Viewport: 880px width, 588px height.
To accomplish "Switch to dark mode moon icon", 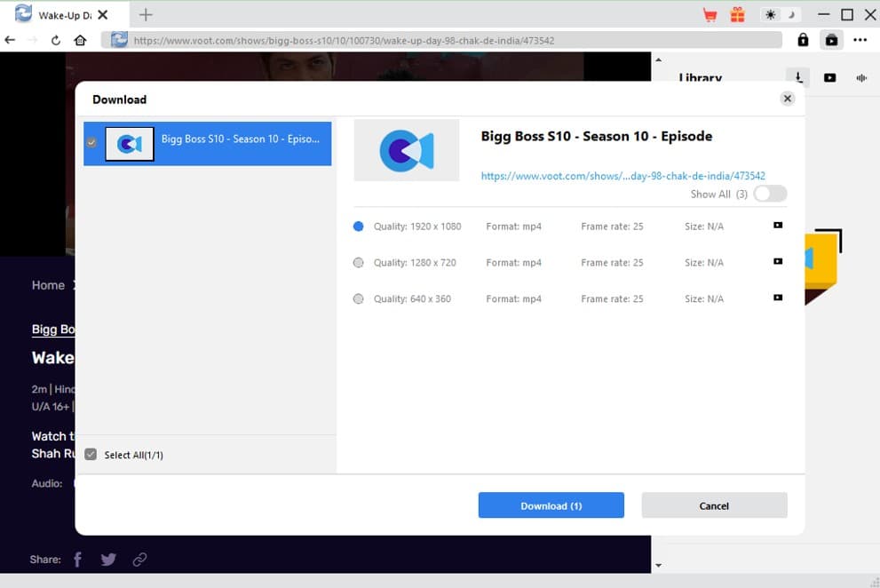I will [x=789, y=15].
